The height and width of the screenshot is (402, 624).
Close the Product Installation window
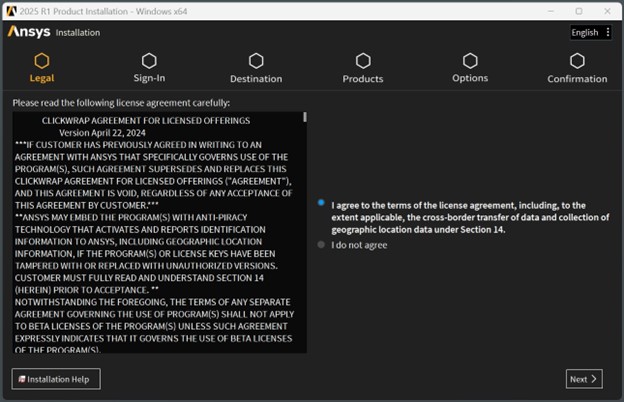tap(607, 11)
